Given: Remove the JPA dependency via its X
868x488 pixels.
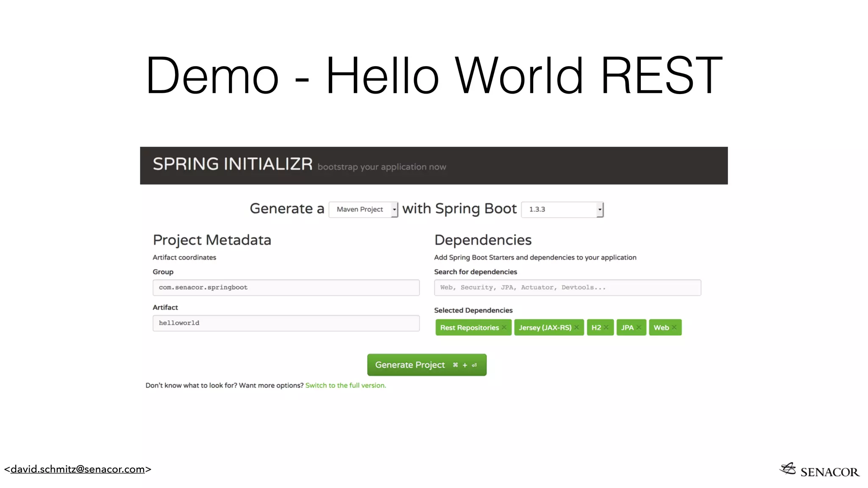Looking at the screenshot, I should 639,327.
